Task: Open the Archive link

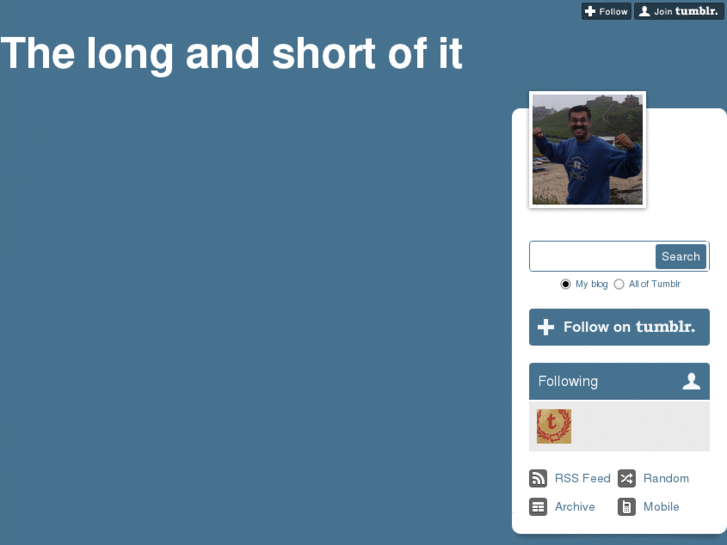Action: click(575, 507)
